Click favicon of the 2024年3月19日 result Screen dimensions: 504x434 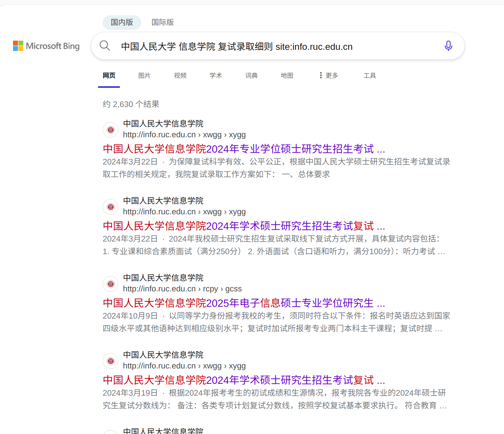[111, 361]
